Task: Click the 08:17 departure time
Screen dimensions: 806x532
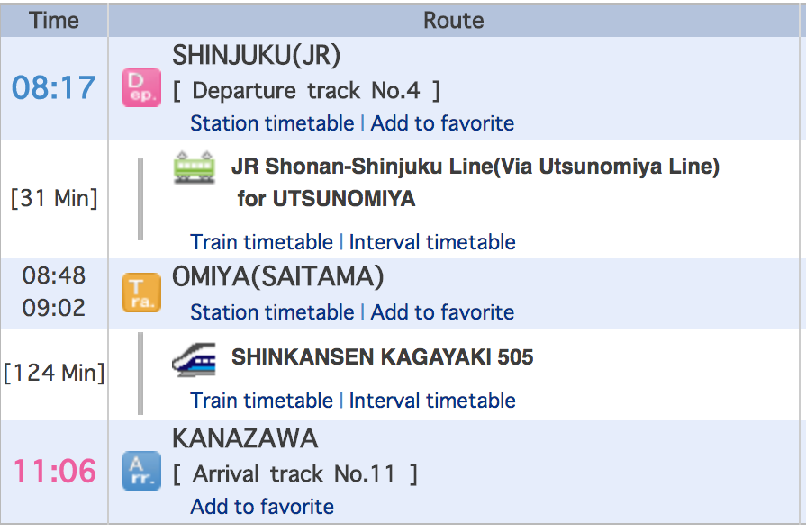Action: click(x=54, y=88)
